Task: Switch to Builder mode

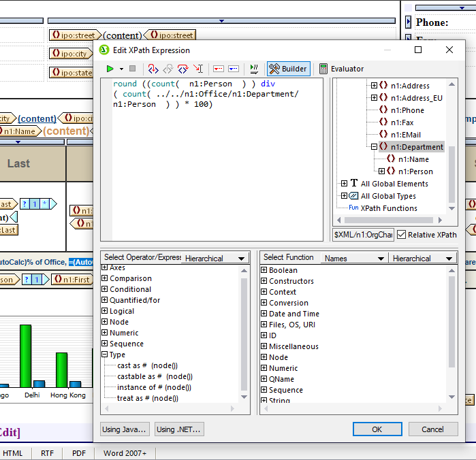Action: pyautogui.click(x=287, y=69)
